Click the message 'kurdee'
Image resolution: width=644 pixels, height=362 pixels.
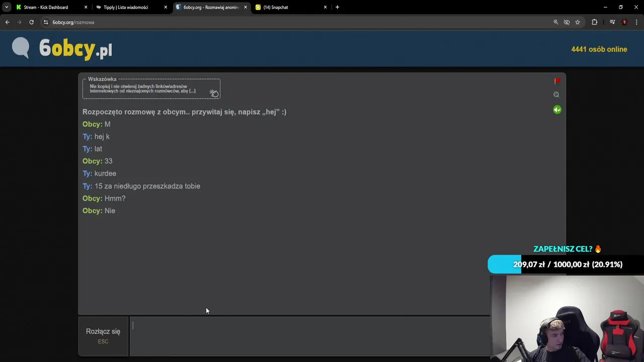pos(105,173)
